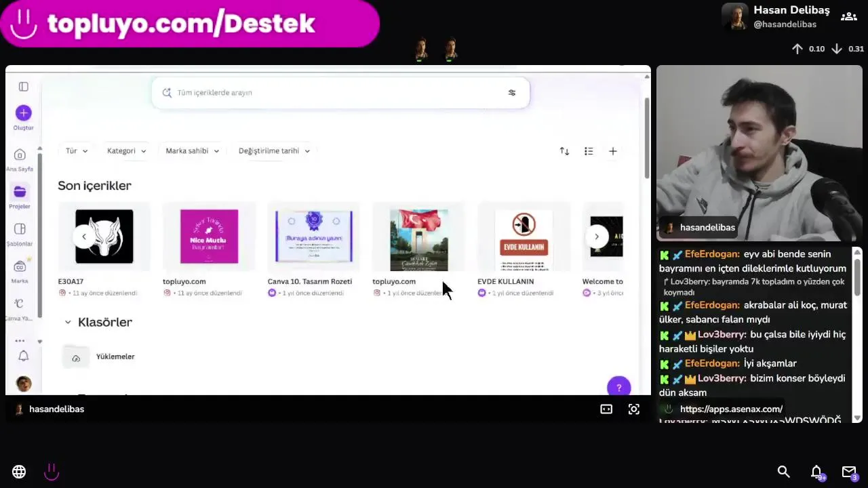Click the webcam video of the streamer
The width and height of the screenshot is (868, 488).
759,153
